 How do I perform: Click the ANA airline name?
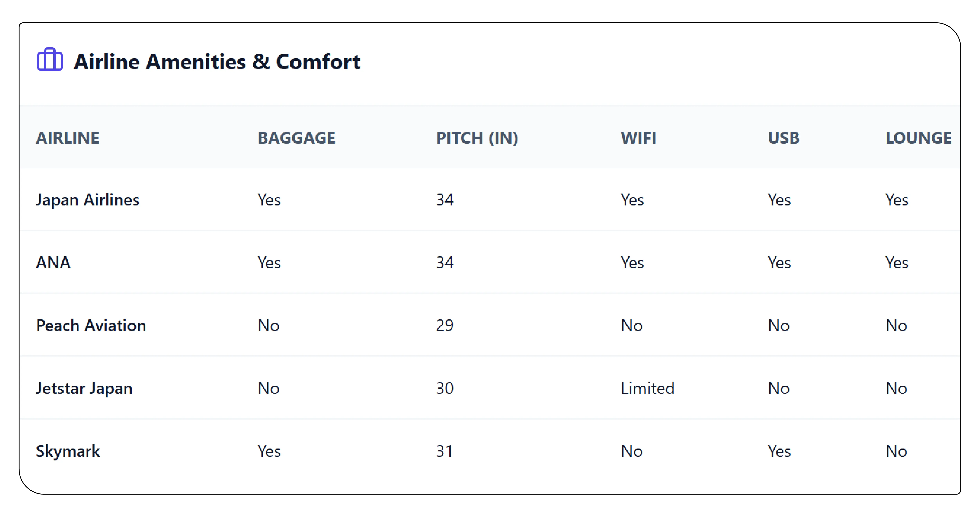(53, 263)
